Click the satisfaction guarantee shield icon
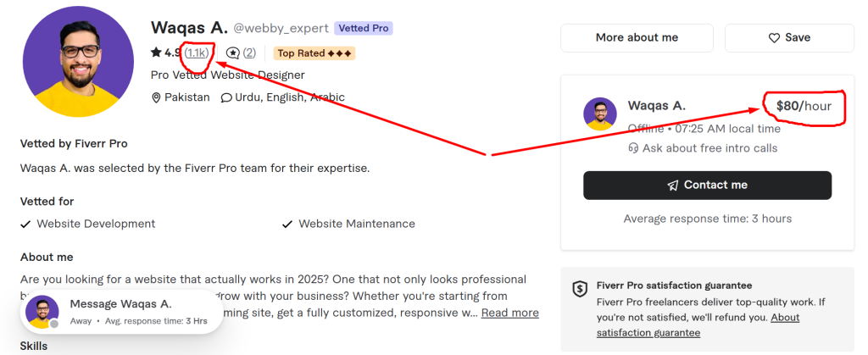Screen dimensions: 868x355 coord(580,288)
